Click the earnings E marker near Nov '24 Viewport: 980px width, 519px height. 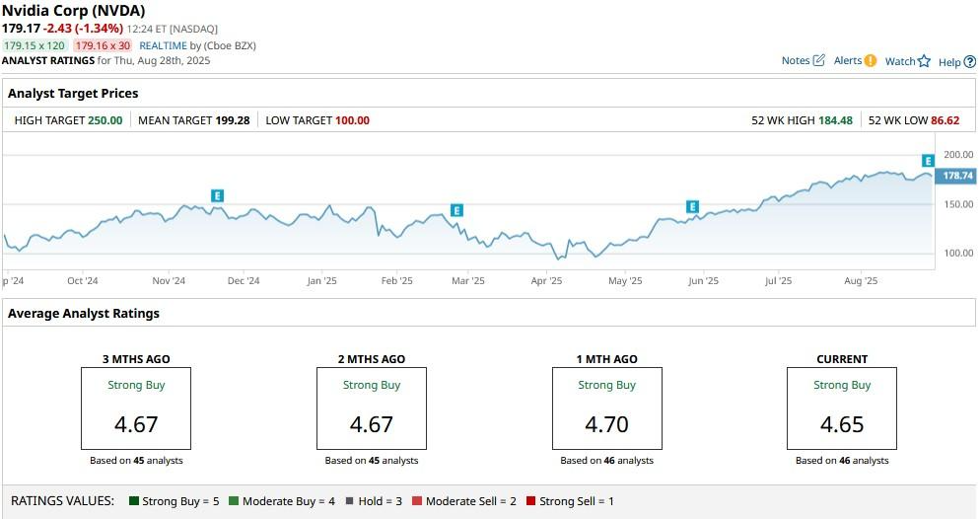pos(217,195)
